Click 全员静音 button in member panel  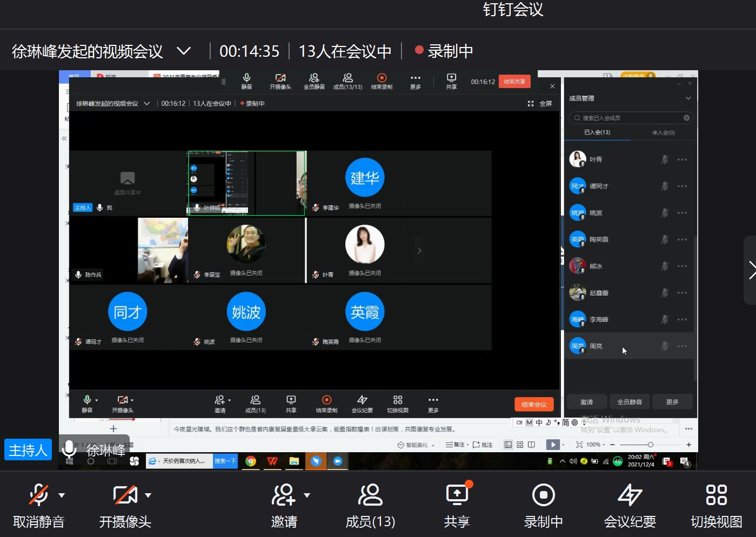(630, 402)
